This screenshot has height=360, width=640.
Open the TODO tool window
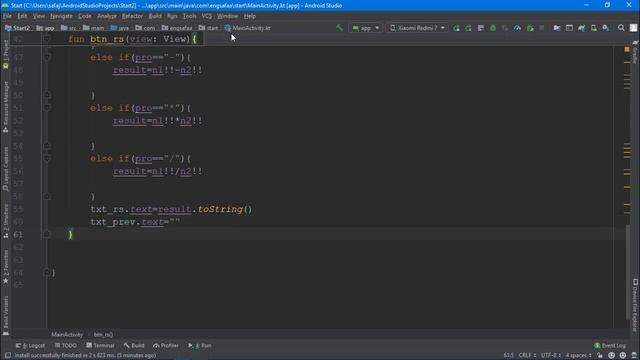[x=66, y=345]
